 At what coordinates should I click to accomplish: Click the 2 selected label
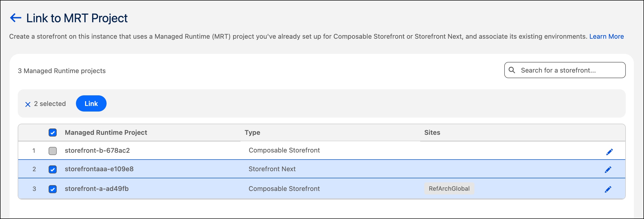(x=50, y=104)
